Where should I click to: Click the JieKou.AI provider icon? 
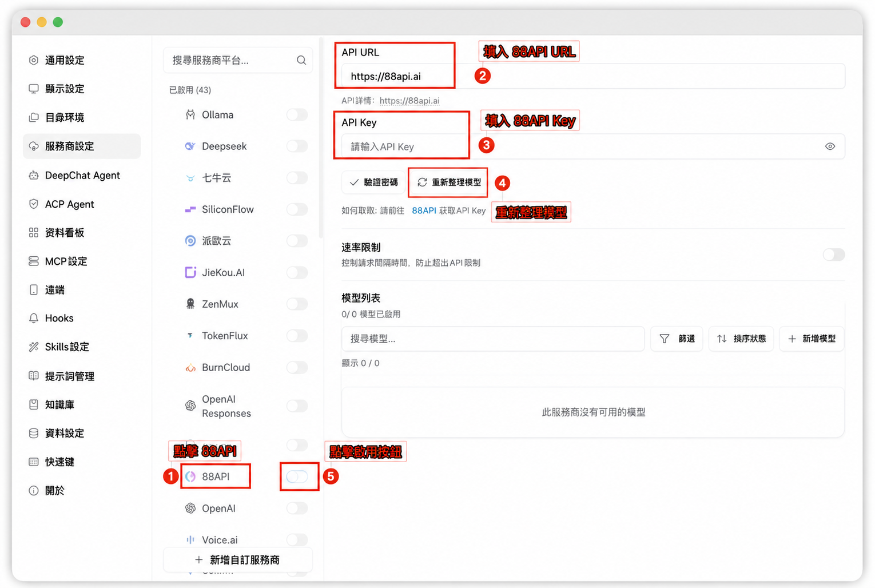coord(190,272)
